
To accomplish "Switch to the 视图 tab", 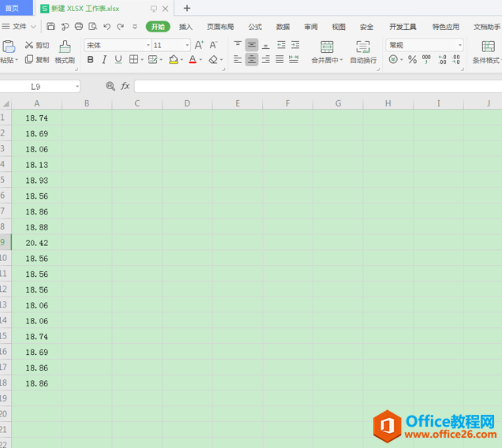I will [339, 27].
